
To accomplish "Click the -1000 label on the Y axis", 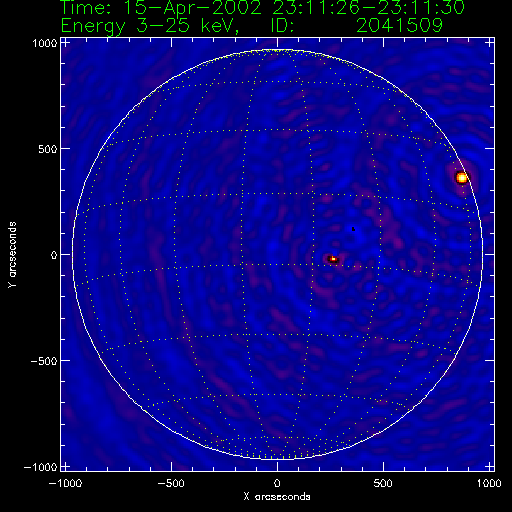I will (40, 467).
